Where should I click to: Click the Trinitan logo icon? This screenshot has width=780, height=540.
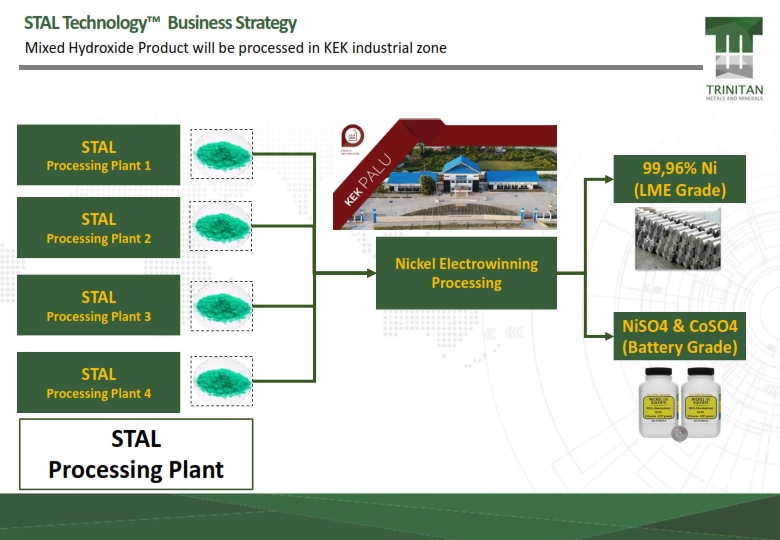tap(733, 48)
